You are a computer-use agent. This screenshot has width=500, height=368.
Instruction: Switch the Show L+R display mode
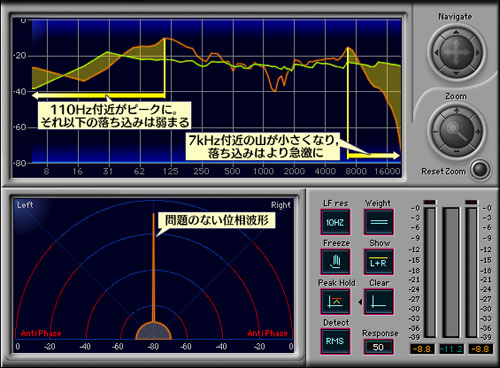point(379,262)
